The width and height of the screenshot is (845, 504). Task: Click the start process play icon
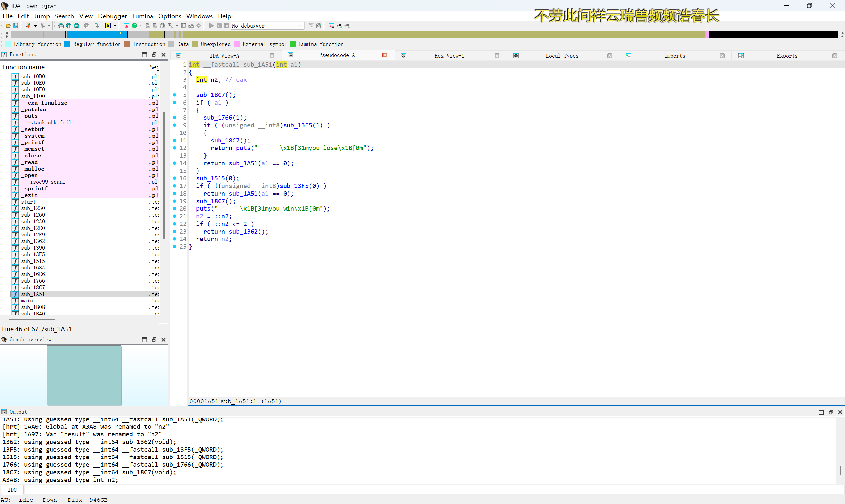211,26
